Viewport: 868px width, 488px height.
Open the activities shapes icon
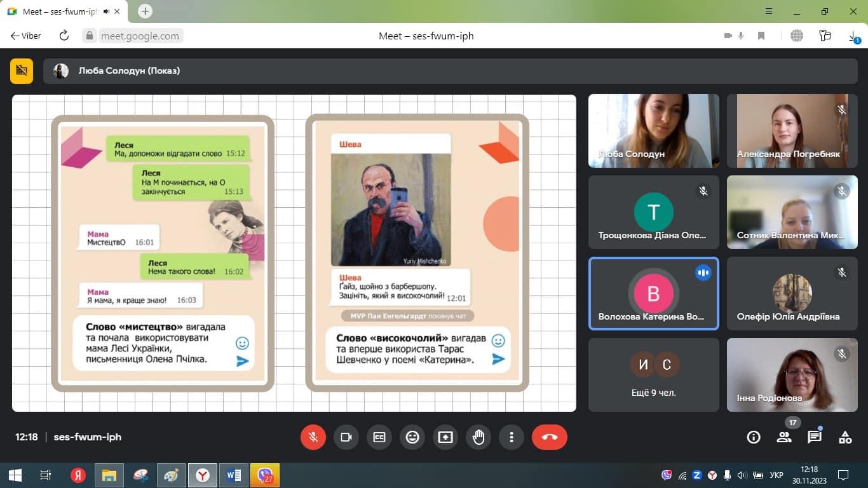(x=845, y=437)
